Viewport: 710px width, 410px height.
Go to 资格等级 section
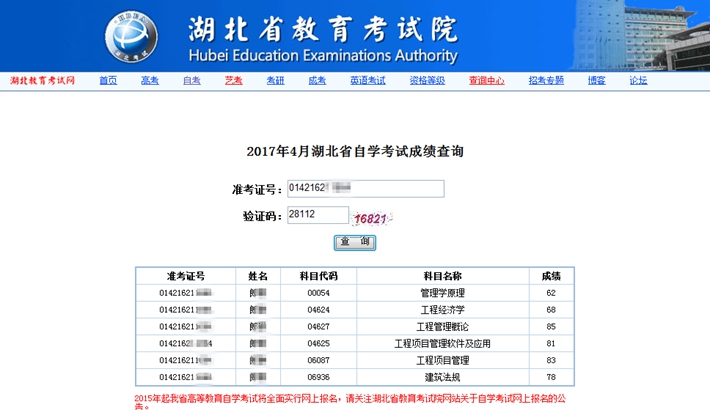coord(427,80)
